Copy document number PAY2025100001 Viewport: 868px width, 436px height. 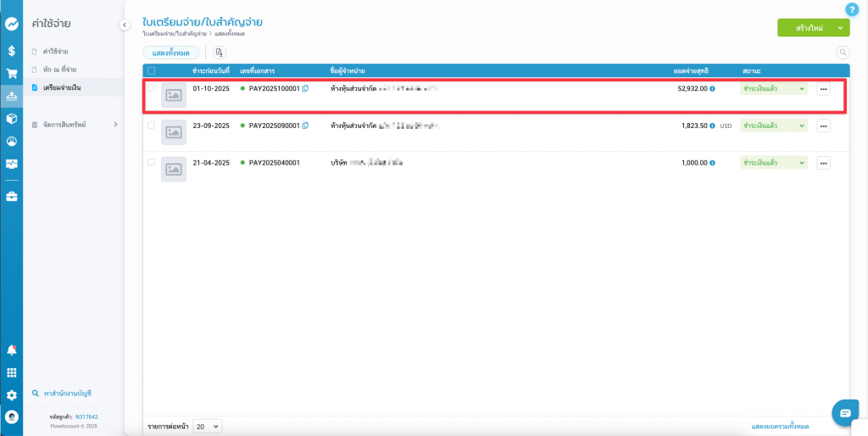click(306, 89)
